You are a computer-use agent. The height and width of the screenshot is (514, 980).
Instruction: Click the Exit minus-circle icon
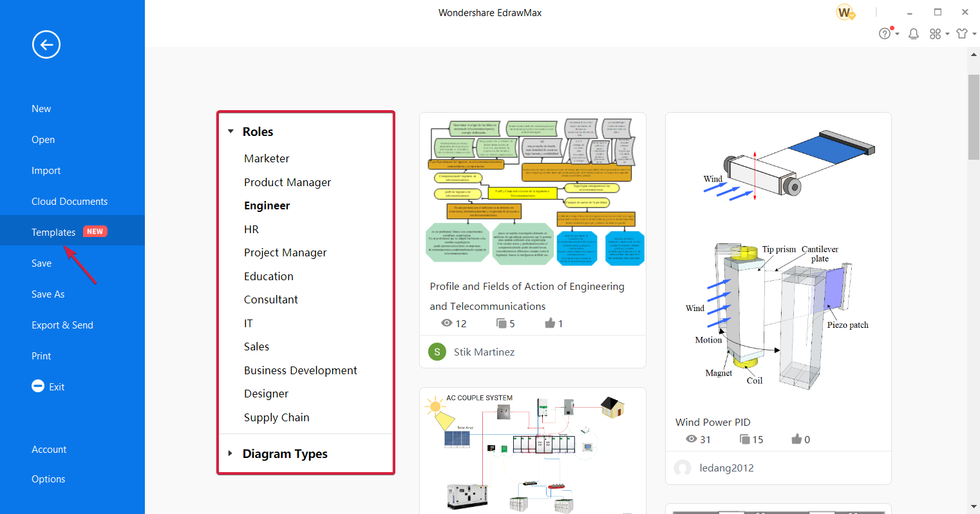38,386
